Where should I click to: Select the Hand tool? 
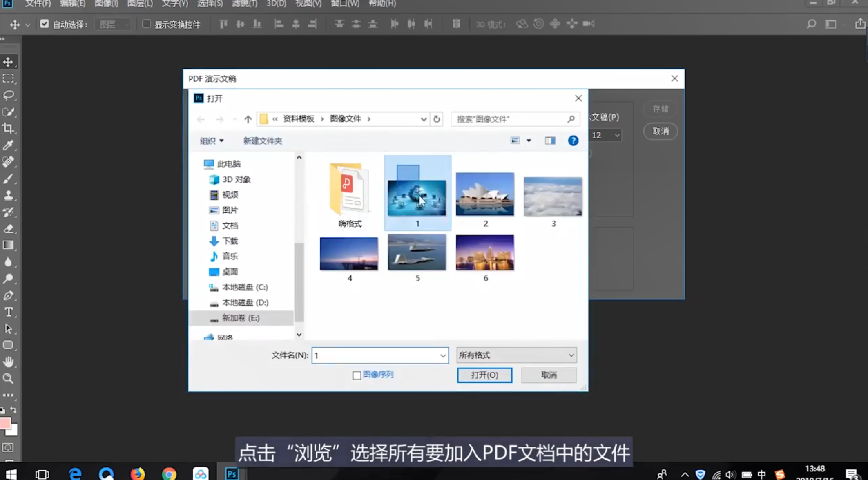(x=8, y=362)
